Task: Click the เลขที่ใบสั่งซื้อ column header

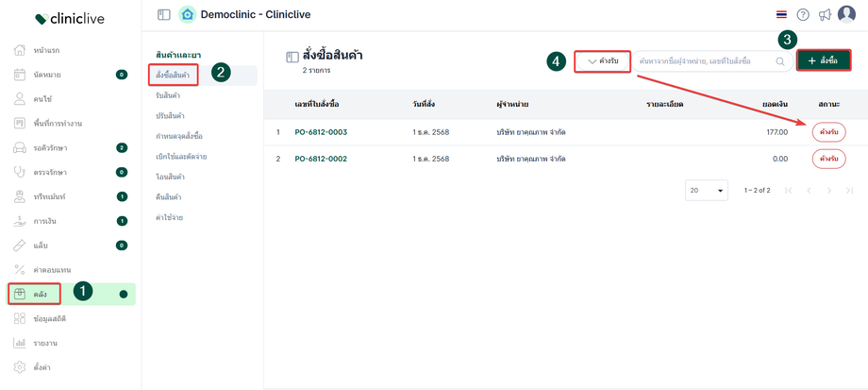Action: pyautogui.click(x=317, y=104)
